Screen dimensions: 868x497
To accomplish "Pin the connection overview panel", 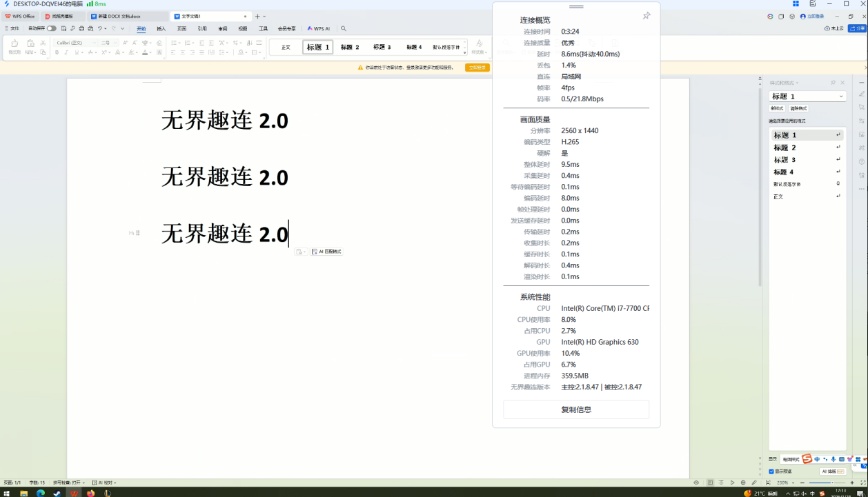I will tap(647, 16).
